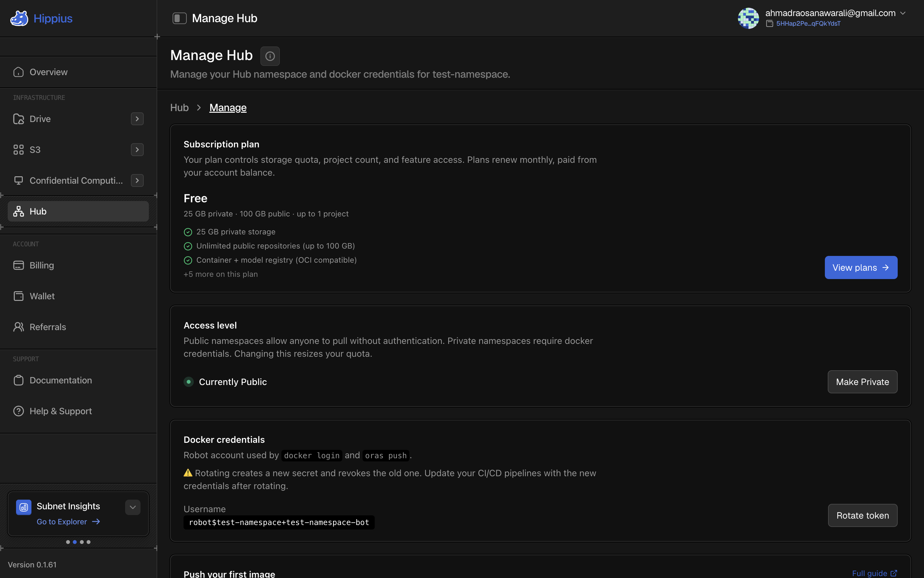Click the Billing card icon

click(x=18, y=265)
